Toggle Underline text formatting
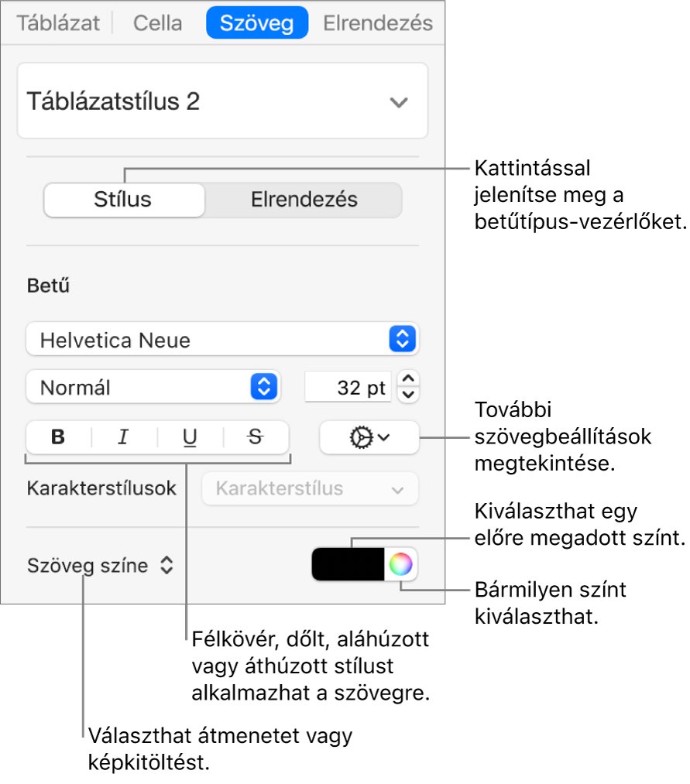 190,437
